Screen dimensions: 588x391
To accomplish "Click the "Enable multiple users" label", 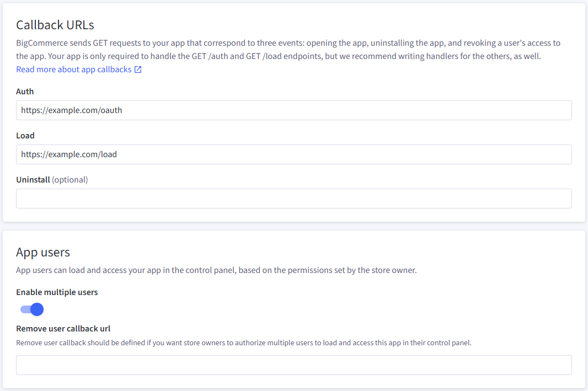I will pyautogui.click(x=57, y=292).
